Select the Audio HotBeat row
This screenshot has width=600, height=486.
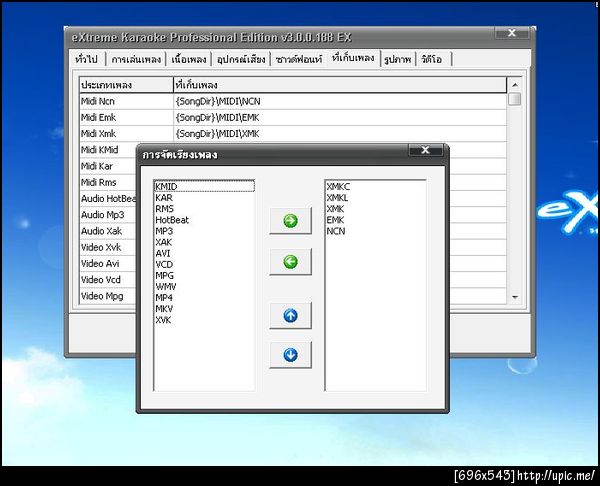(108, 199)
